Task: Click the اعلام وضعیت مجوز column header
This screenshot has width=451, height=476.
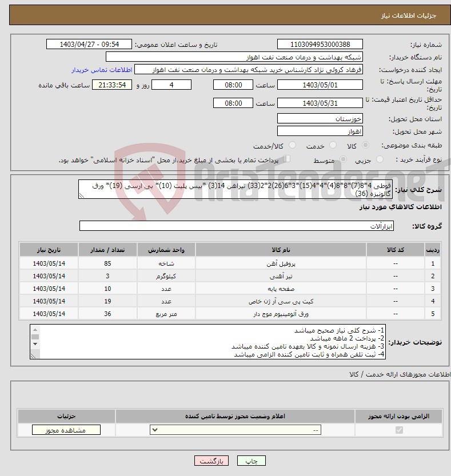Action: click(235, 416)
